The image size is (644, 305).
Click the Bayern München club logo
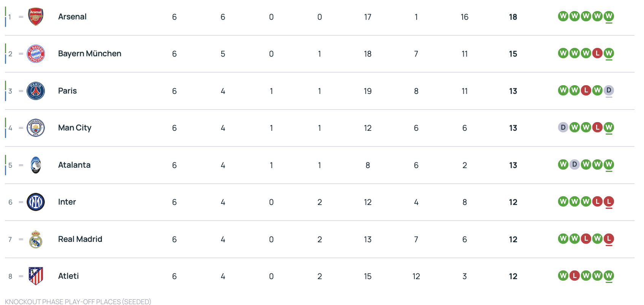(36, 54)
